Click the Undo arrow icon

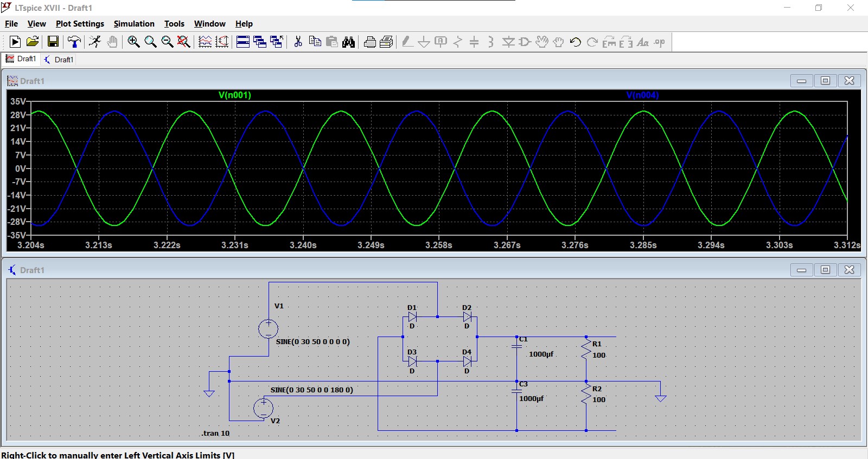576,42
